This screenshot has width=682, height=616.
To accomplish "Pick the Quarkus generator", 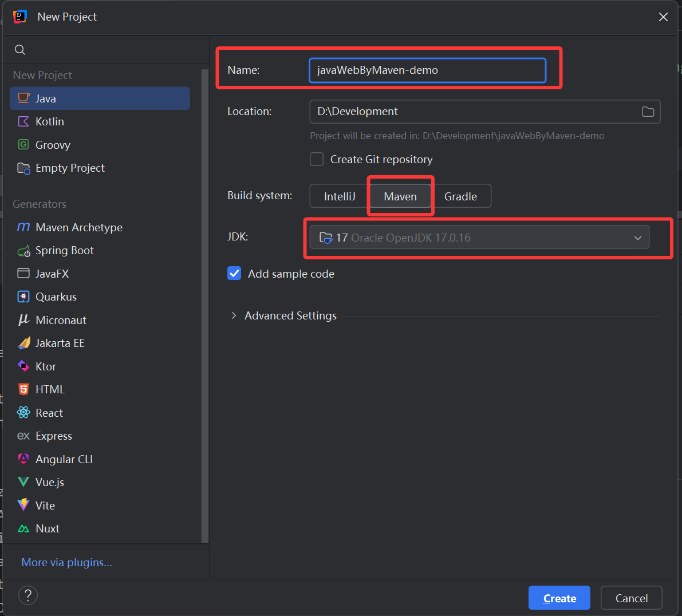I will [100, 297].
